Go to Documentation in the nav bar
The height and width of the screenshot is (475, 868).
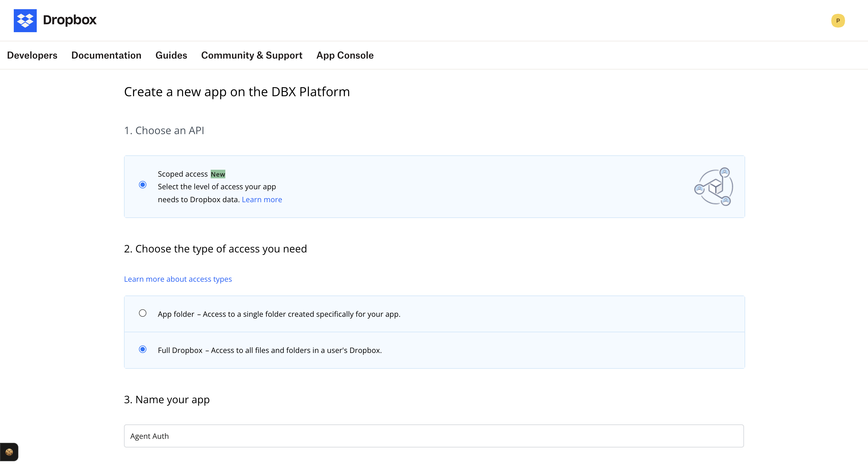point(106,55)
